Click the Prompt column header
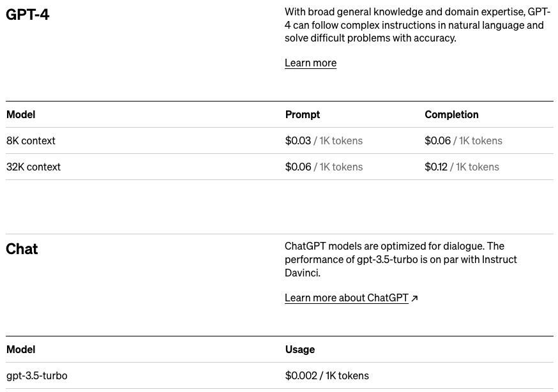Screen dimensions: 558x392 pos(302,114)
